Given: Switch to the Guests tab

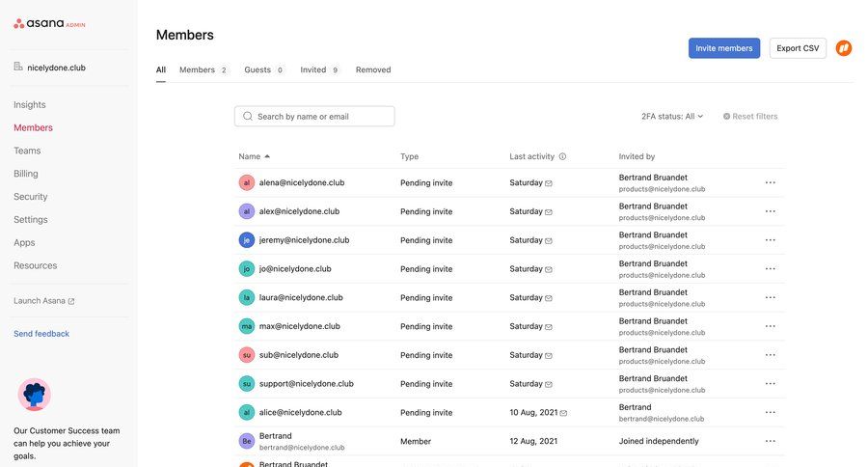Looking at the screenshot, I should [264, 69].
